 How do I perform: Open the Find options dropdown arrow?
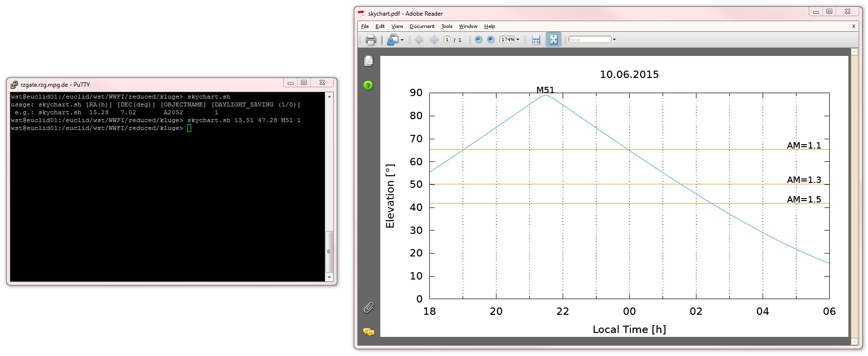pyautogui.click(x=614, y=40)
